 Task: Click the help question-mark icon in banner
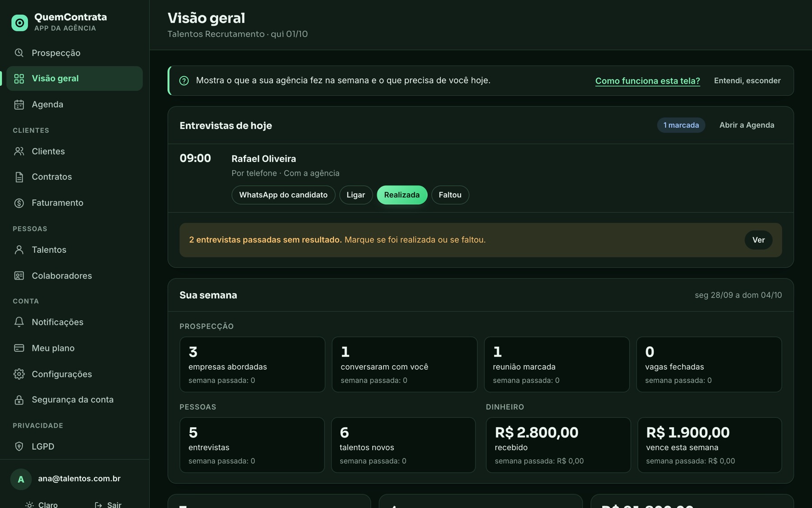click(184, 81)
